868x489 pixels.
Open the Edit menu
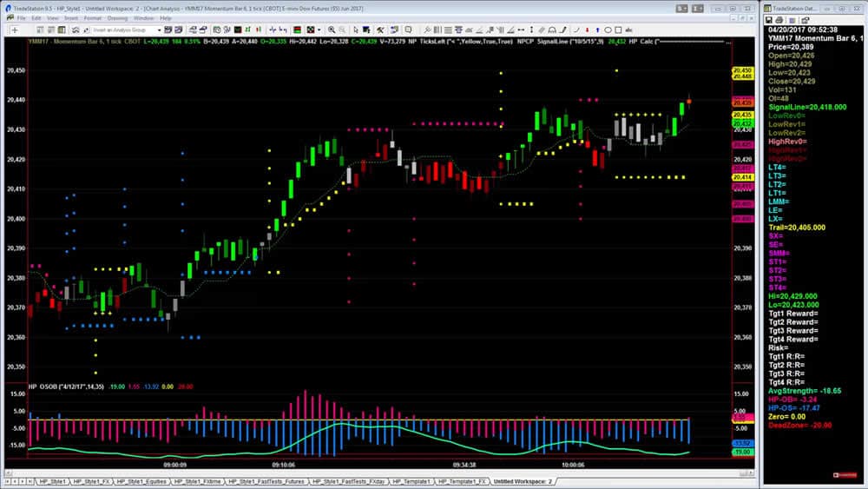36,18
